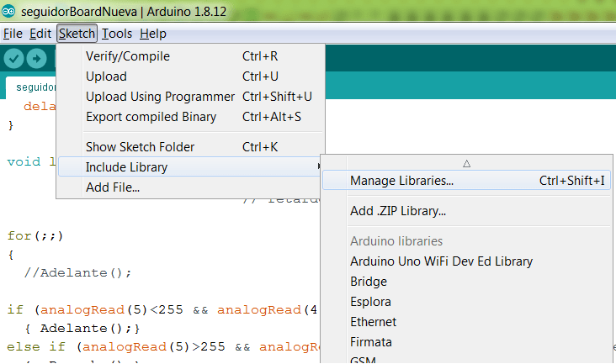Viewport: 616px width, 364px height.
Task: Choose Add File... entry
Action: (191, 187)
